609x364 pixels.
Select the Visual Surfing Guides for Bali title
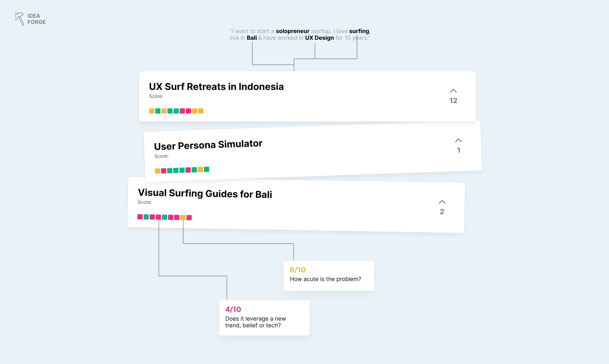pyautogui.click(x=205, y=193)
